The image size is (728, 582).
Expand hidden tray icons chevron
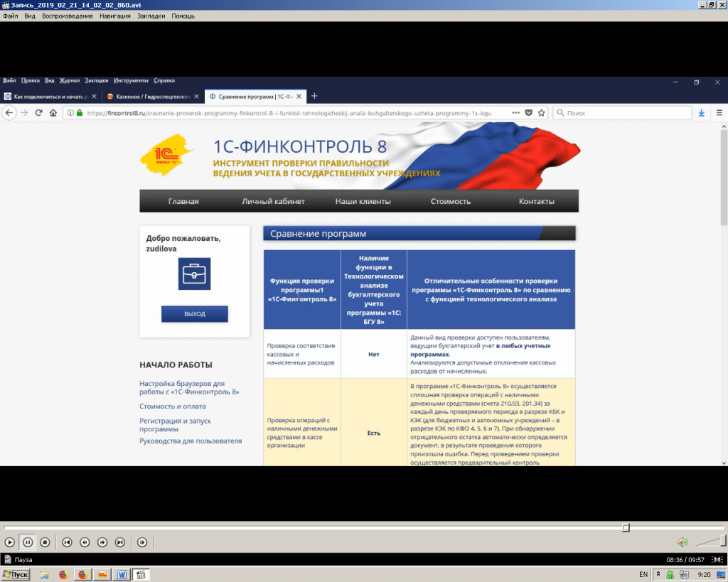(x=658, y=574)
